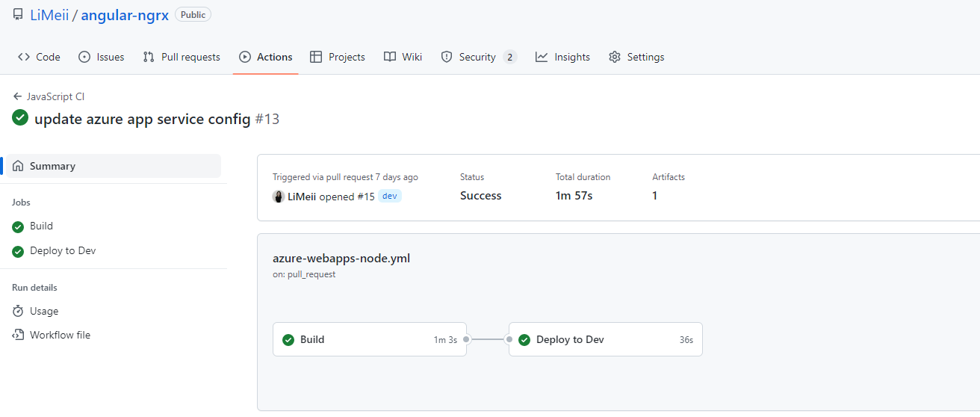The image size is (980, 417).
Task: Click the Workflow file code icon
Action: coord(18,335)
